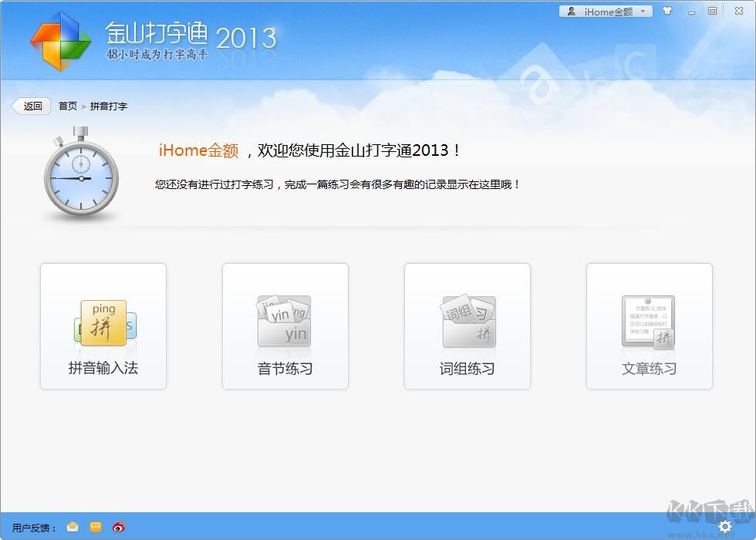Open the 词组练习 phrase practice icon
This screenshot has height=540, width=756.
point(467,326)
